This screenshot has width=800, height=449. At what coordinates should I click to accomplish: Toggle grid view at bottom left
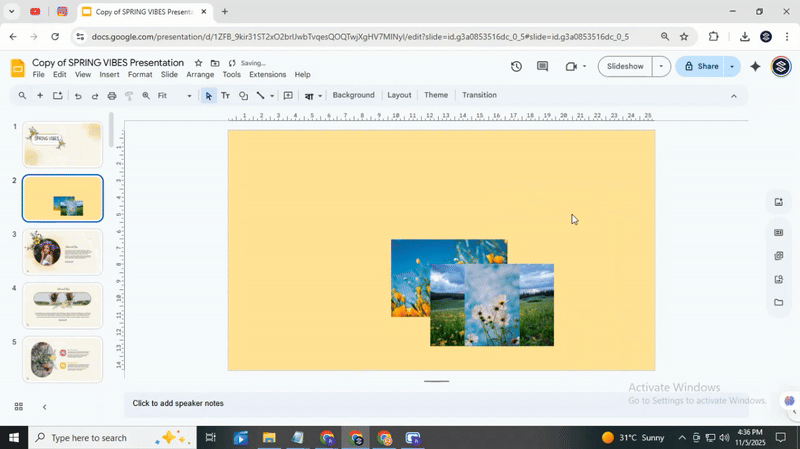click(18, 407)
